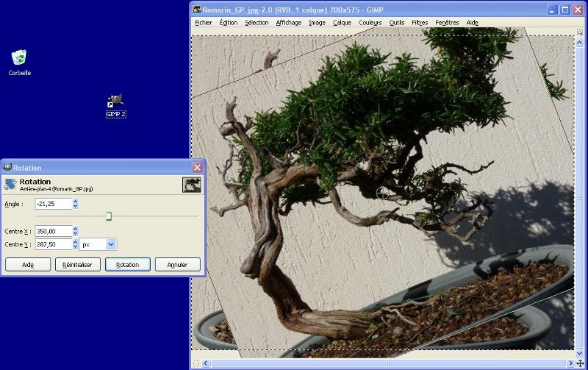Increase Angle with the up stepper arrow
This screenshot has width=588, height=370.
click(76, 201)
